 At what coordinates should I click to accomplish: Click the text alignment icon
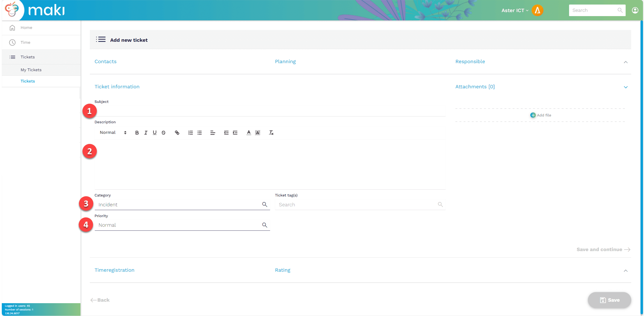[212, 133]
